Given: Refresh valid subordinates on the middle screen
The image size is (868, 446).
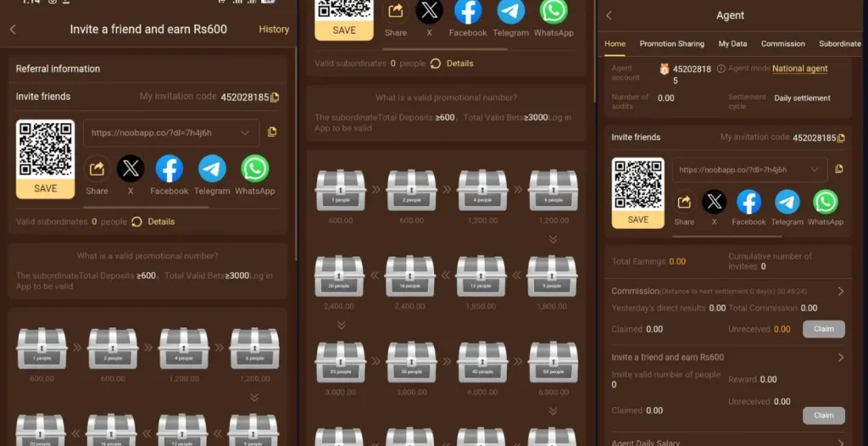Looking at the screenshot, I should coord(436,64).
